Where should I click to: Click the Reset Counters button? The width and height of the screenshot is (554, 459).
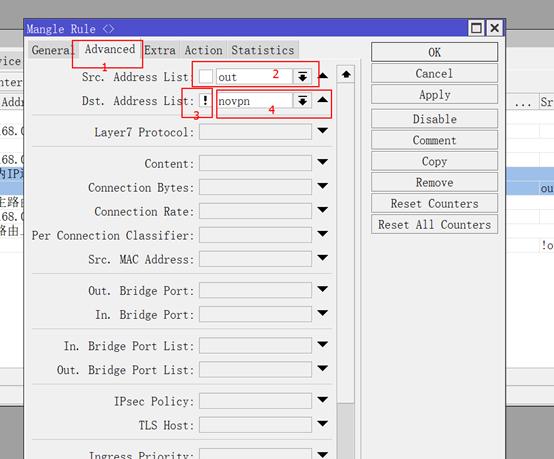tap(434, 204)
